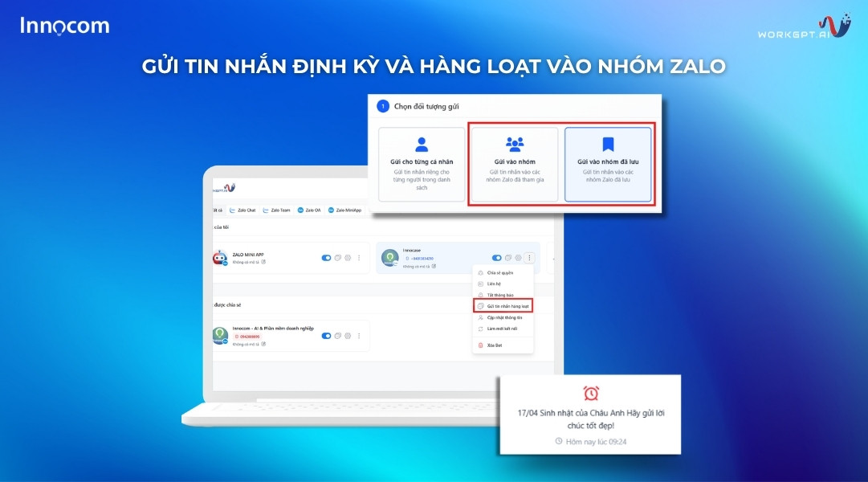The width and height of the screenshot is (868, 482).
Task: Click the edit description icon under Innocom
Action: tap(263, 344)
